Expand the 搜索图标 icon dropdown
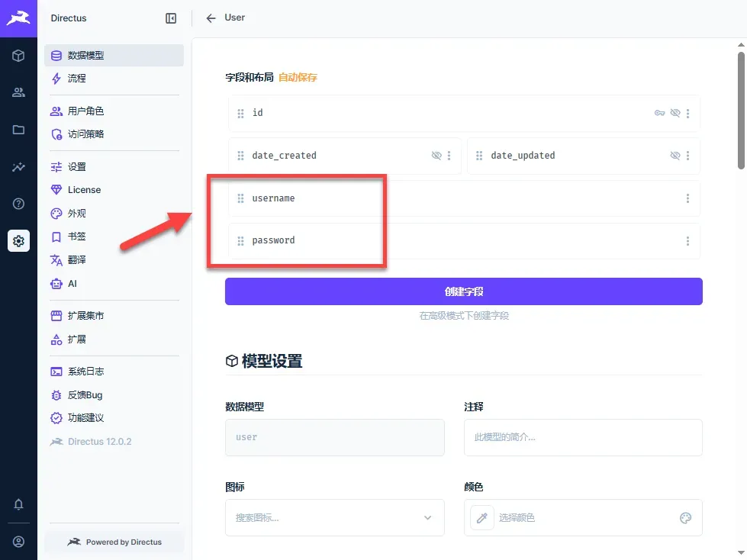 tap(428, 517)
